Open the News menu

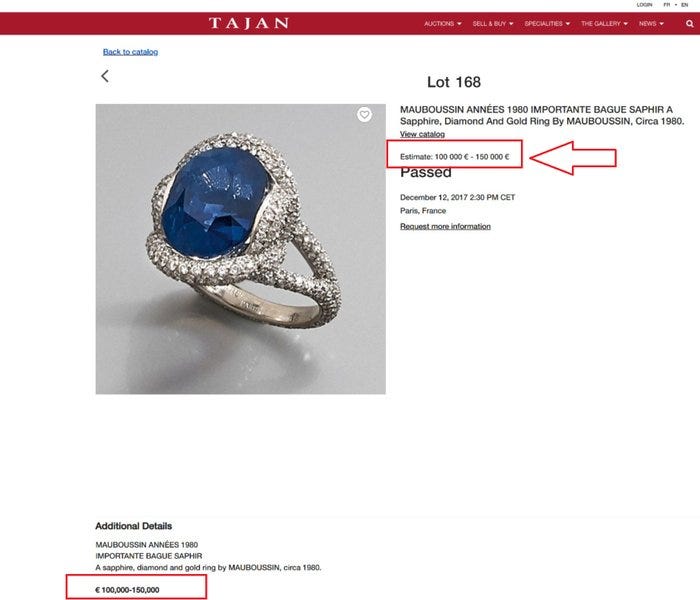(x=651, y=24)
